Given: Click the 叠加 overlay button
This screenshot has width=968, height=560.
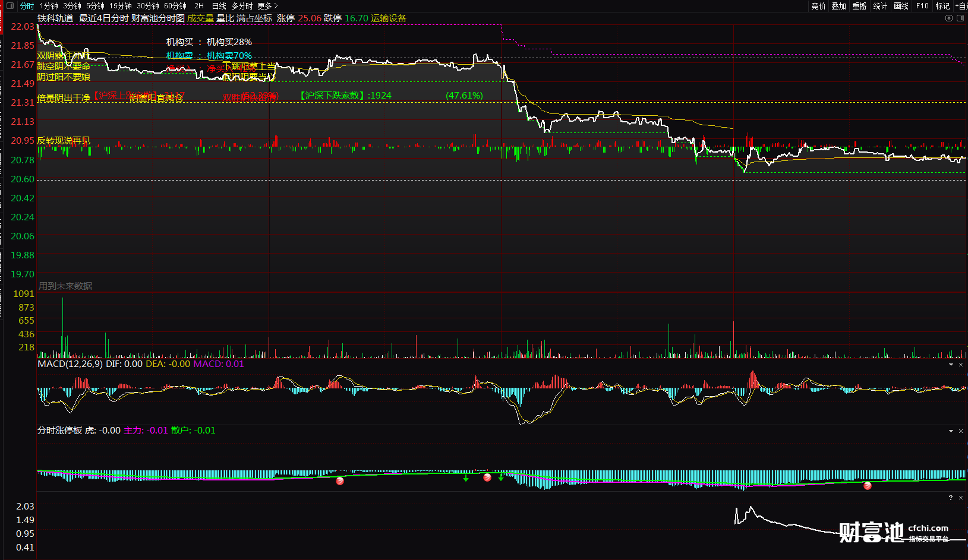Looking at the screenshot, I should click(x=838, y=6).
